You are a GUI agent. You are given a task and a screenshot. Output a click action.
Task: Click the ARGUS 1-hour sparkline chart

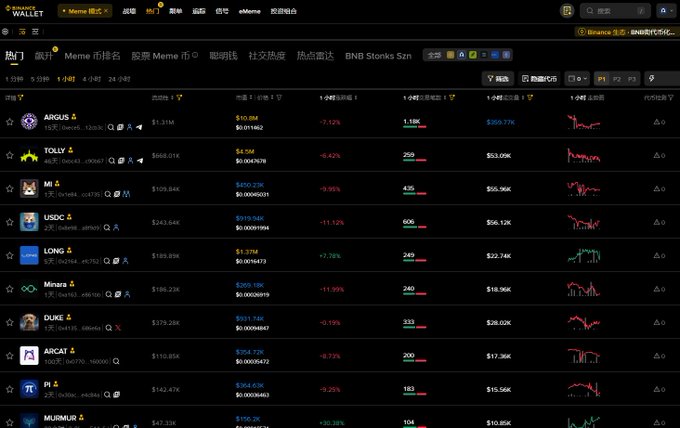point(584,122)
